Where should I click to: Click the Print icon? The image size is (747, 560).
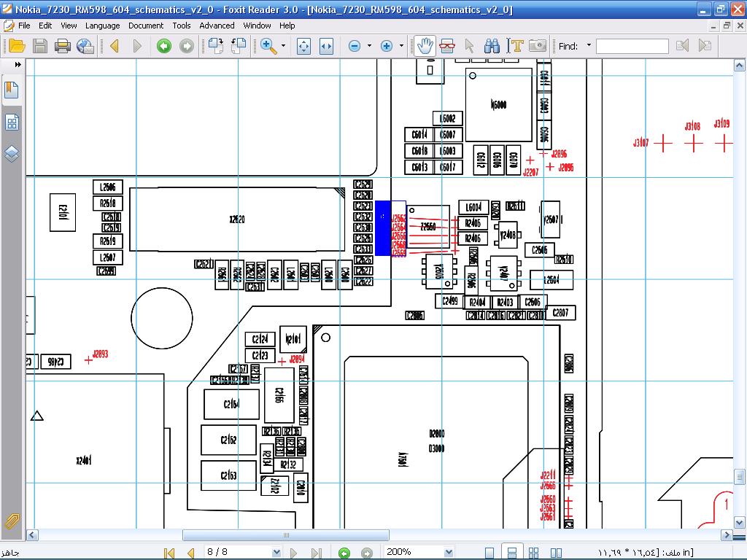[x=63, y=46]
